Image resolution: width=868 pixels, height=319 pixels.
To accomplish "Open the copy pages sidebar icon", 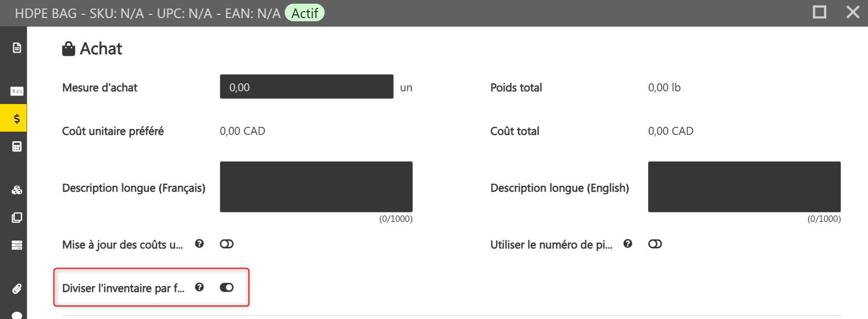I will 17,218.
